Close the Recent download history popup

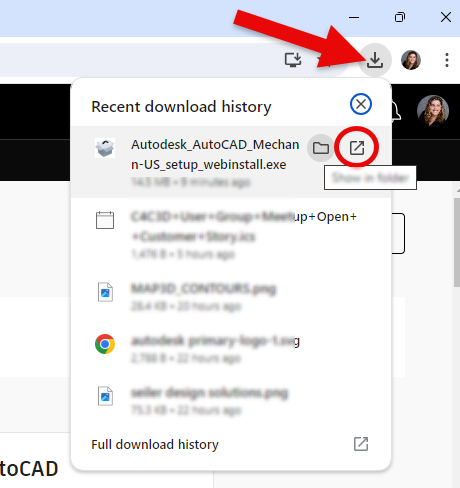click(x=361, y=104)
